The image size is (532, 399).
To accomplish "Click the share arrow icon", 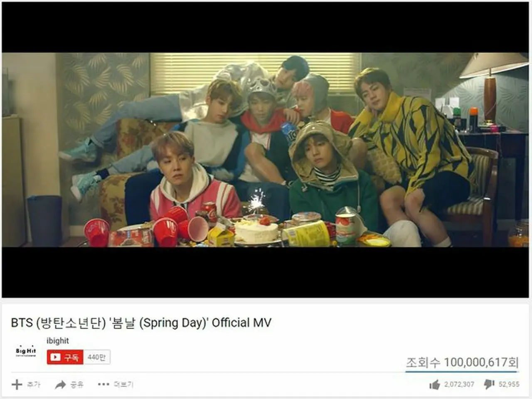I will (x=61, y=384).
